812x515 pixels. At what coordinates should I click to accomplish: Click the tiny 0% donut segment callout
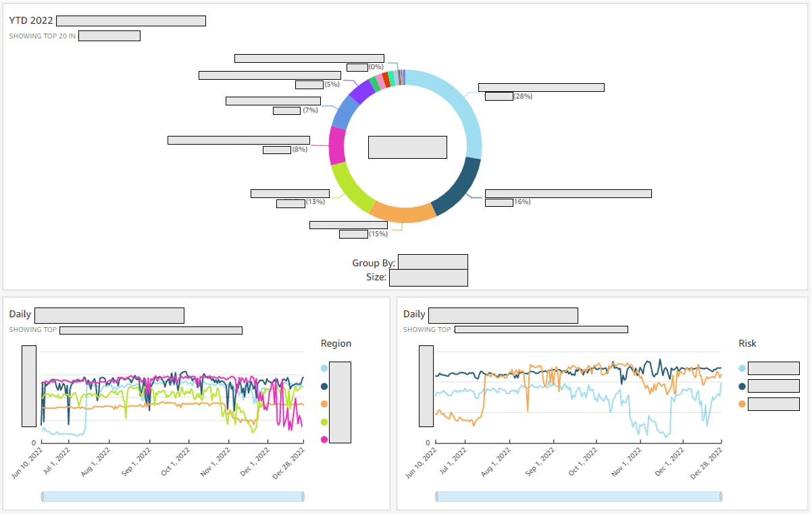click(356, 67)
